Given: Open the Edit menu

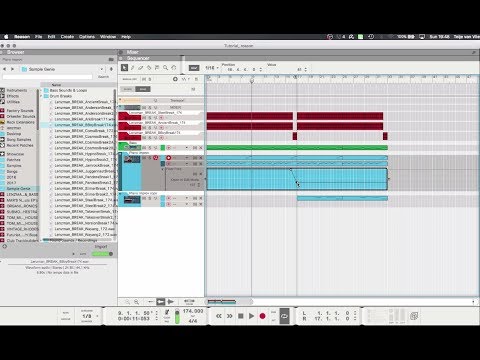Looking at the screenshot, I should pyautogui.click(x=51, y=37).
